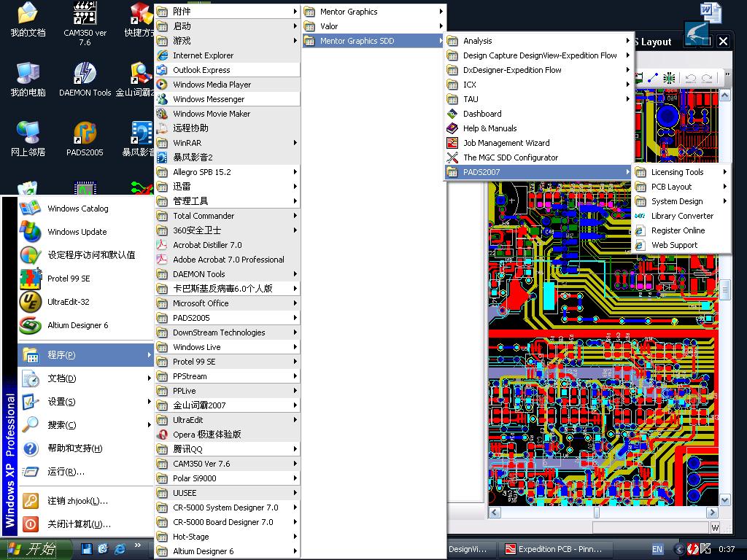Expand the Licensing Tools submenu
Screen dimensions: 747x560
(681, 172)
